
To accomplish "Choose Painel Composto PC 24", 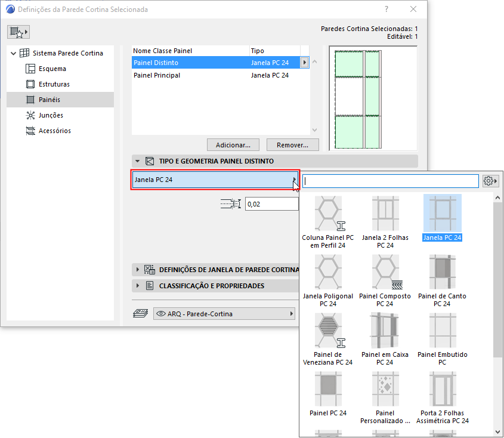I will click(x=385, y=280).
